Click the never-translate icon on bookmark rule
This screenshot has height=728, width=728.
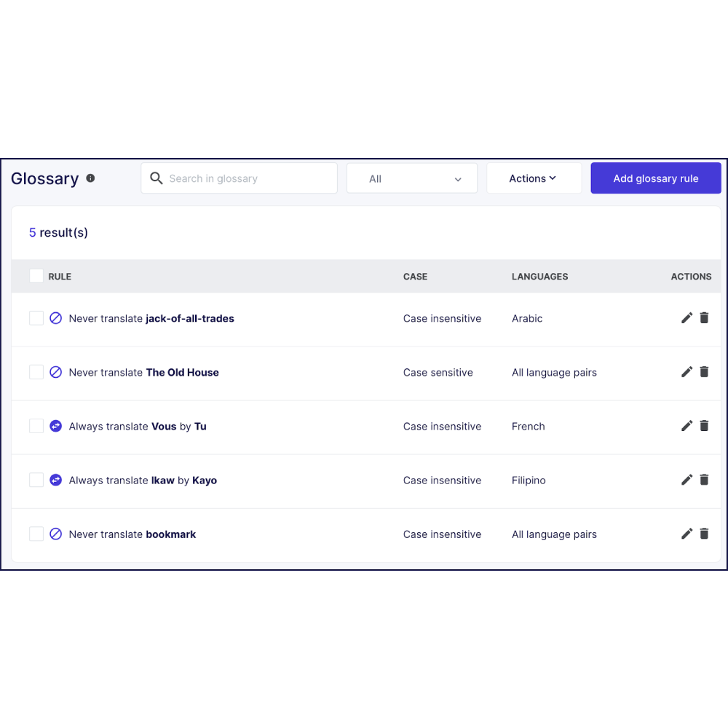point(56,534)
